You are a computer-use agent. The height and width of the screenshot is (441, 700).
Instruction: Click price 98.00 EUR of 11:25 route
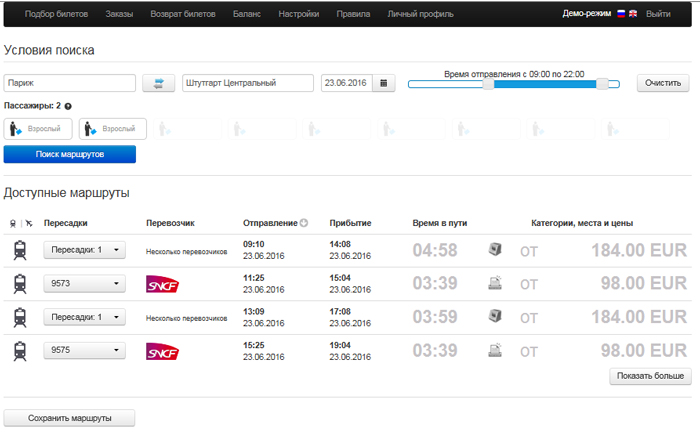coord(643,283)
